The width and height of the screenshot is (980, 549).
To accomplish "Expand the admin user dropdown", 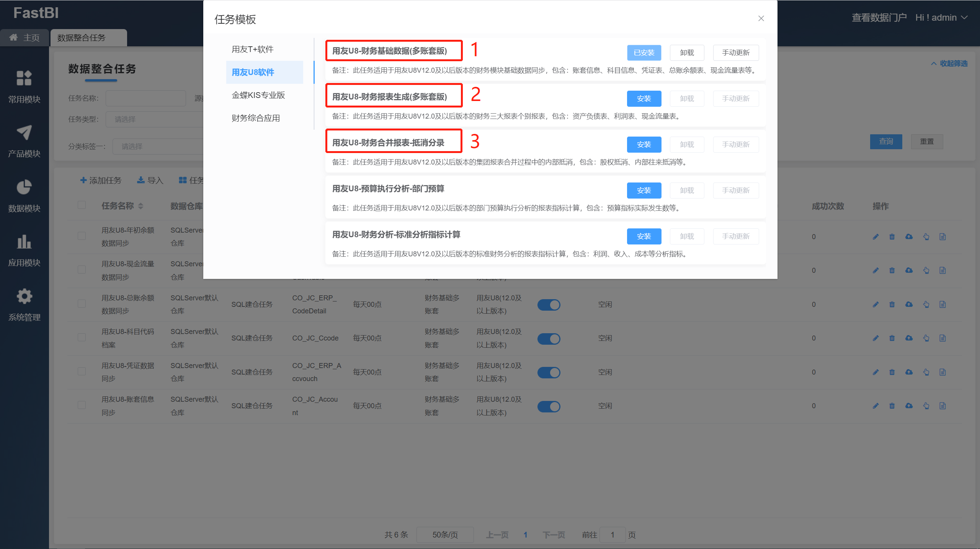I will pyautogui.click(x=941, y=18).
